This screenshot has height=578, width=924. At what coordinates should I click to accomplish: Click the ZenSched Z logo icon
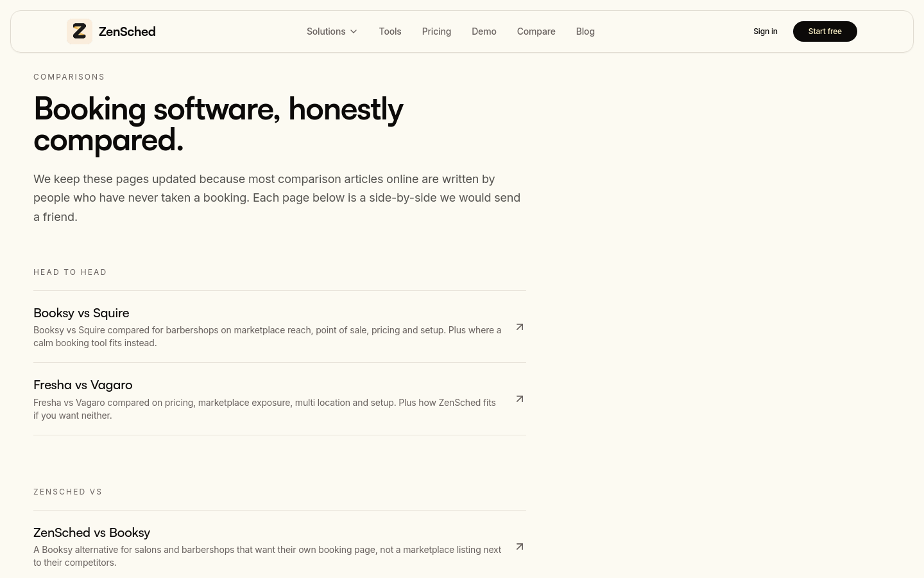pyautogui.click(x=80, y=31)
